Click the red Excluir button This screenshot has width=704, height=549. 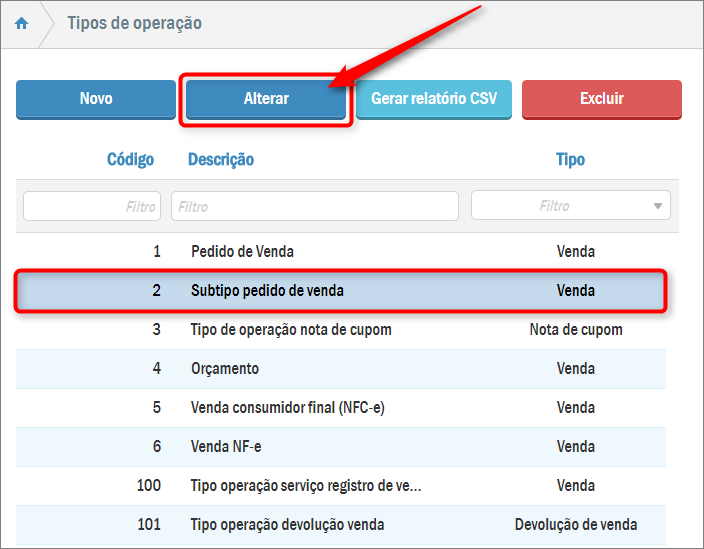pos(601,99)
